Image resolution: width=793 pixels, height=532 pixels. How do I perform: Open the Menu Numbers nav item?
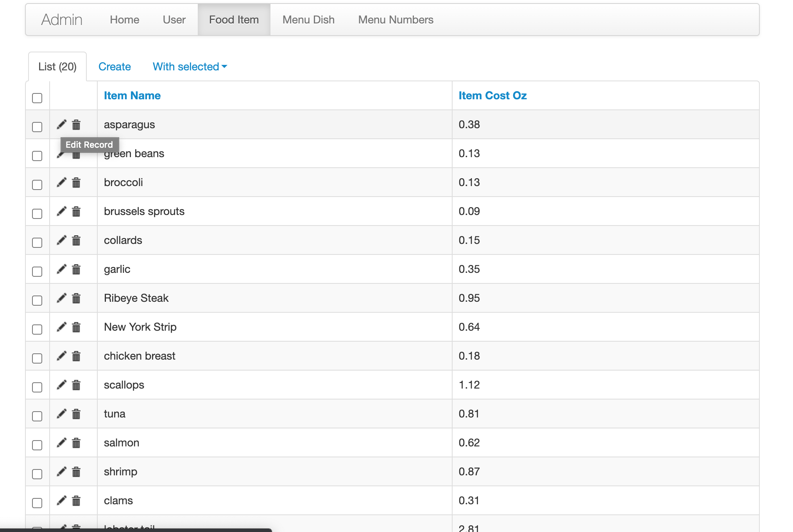[x=396, y=20]
